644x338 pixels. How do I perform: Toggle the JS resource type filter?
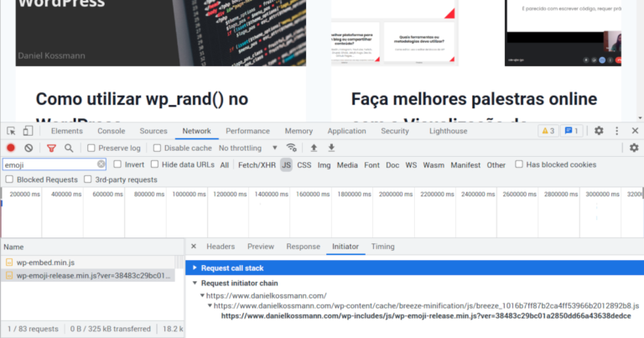pyautogui.click(x=286, y=164)
